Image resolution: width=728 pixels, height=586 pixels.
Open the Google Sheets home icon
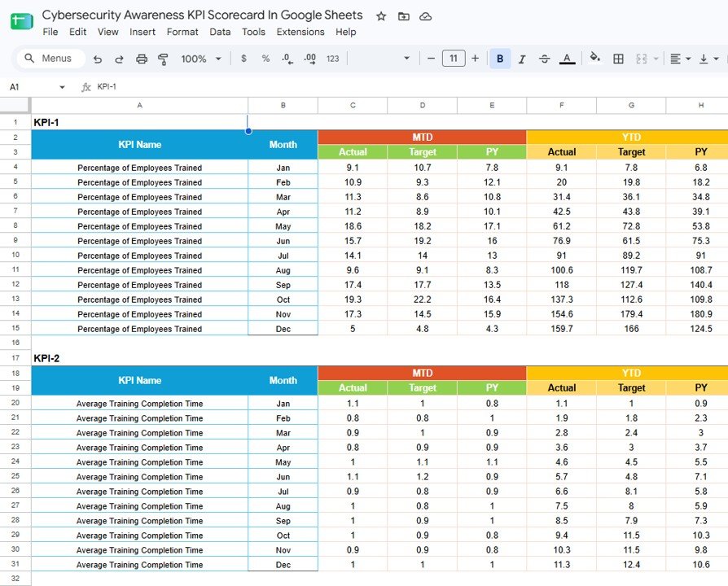tap(21, 21)
